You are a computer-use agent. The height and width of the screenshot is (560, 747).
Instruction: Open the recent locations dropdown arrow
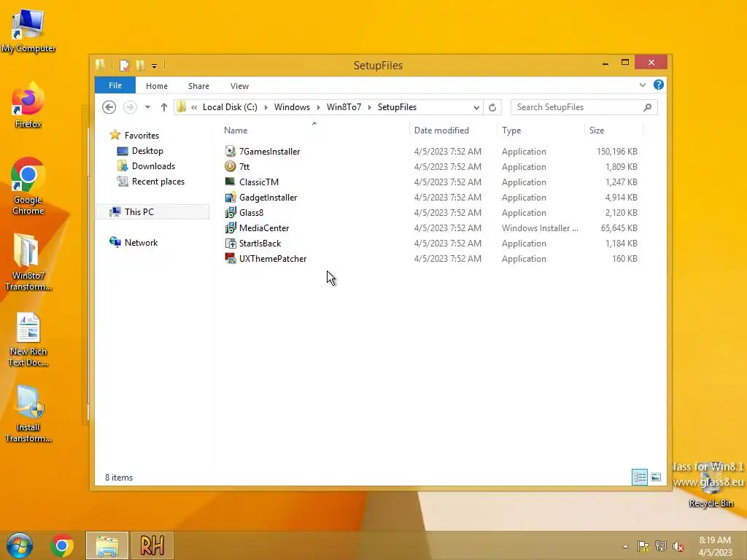[x=147, y=107]
